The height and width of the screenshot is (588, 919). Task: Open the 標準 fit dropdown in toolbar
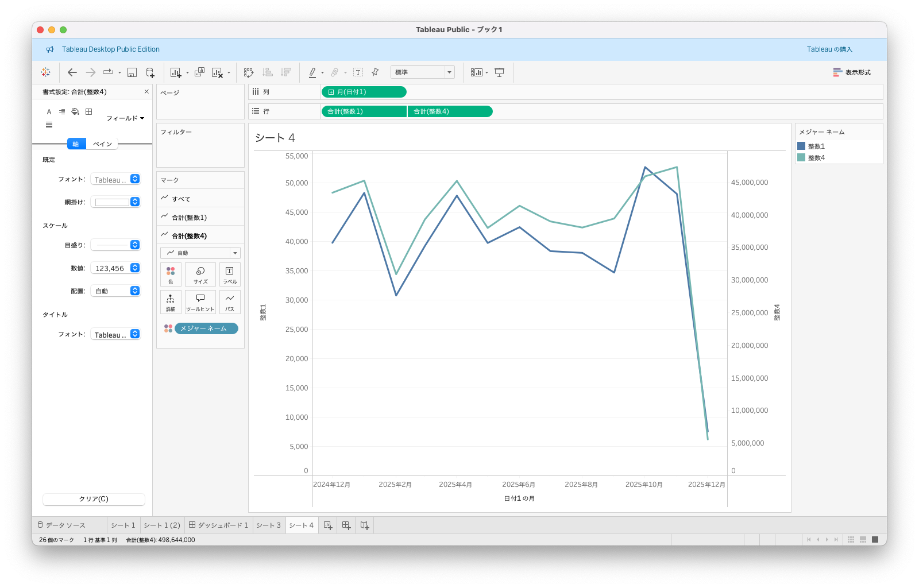pos(422,72)
